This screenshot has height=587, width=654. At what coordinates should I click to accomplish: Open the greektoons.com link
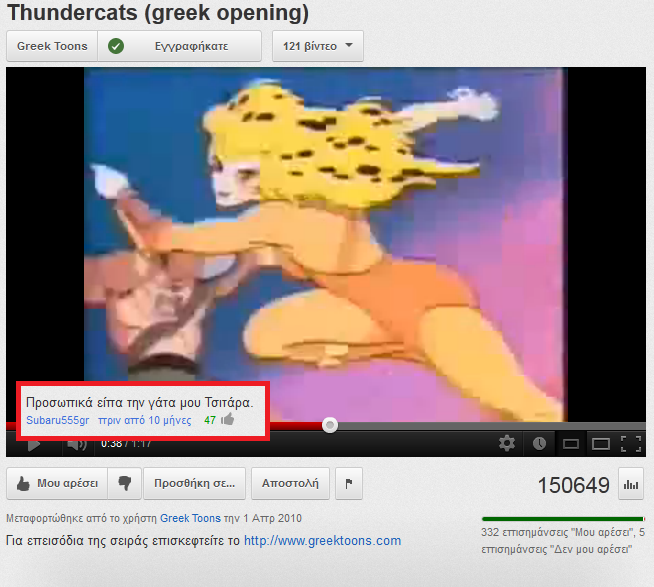point(322,541)
